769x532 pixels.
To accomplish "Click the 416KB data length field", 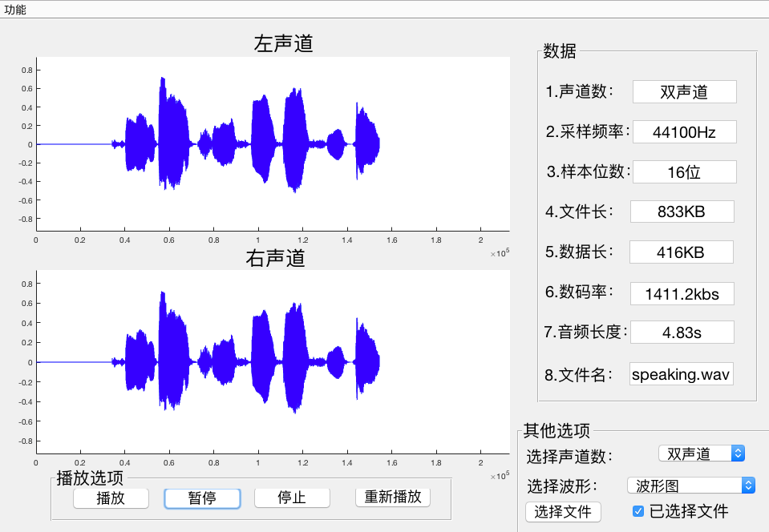I will [x=684, y=252].
